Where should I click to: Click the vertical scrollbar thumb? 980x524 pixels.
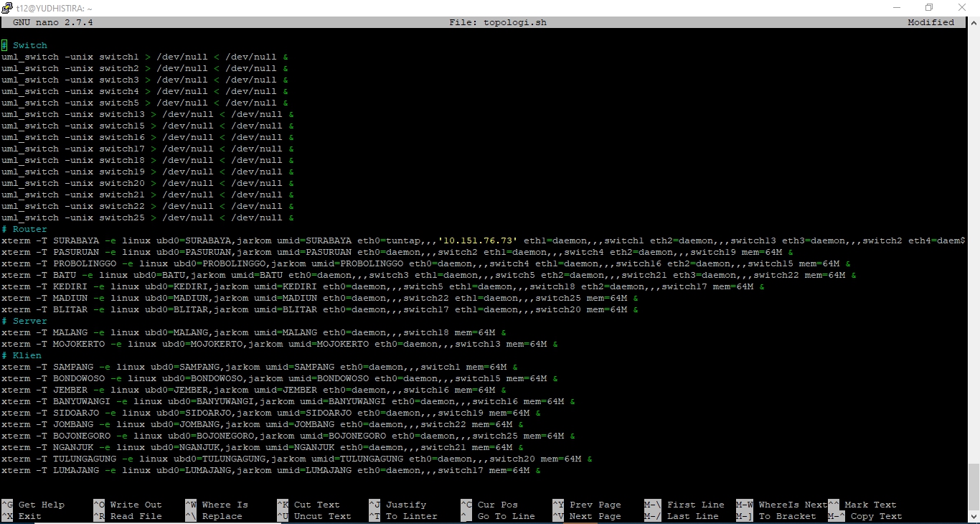pos(974,487)
